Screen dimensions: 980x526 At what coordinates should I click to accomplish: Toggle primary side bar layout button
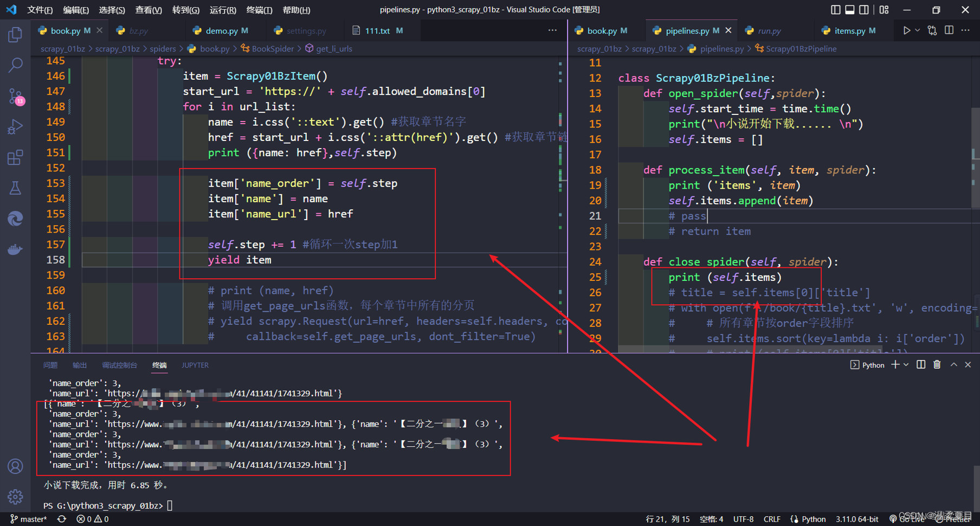[x=836, y=10]
